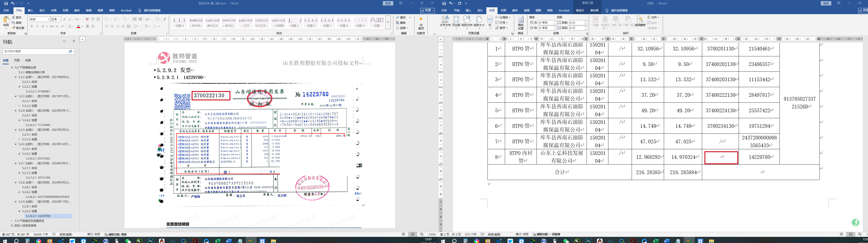
Task: Save the 投标文件 document with the save icon
Action: 6,3
